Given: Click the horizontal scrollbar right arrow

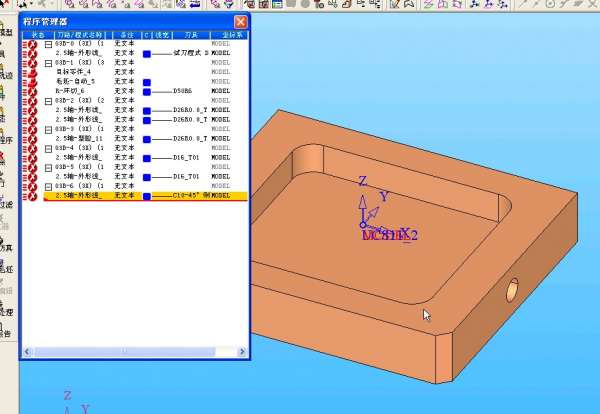Looking at the screenshot, I should pyautogui.click(x=242, y=352).
